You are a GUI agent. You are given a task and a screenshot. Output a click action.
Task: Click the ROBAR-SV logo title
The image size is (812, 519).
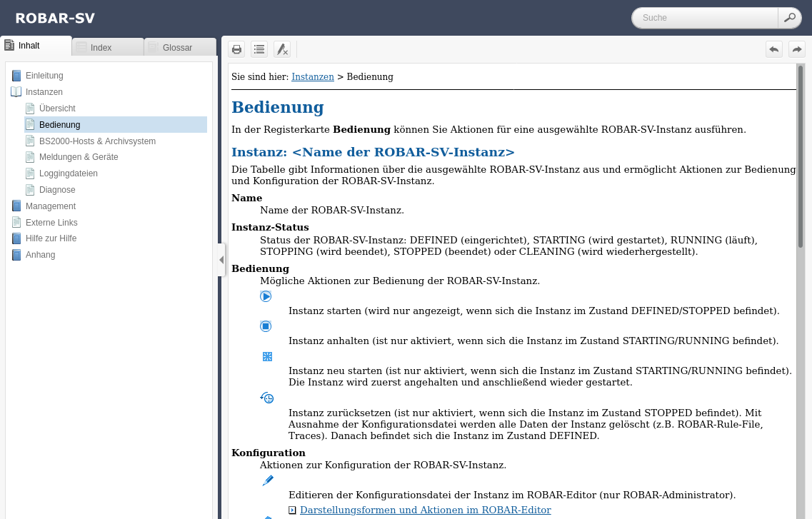(55, 18)
